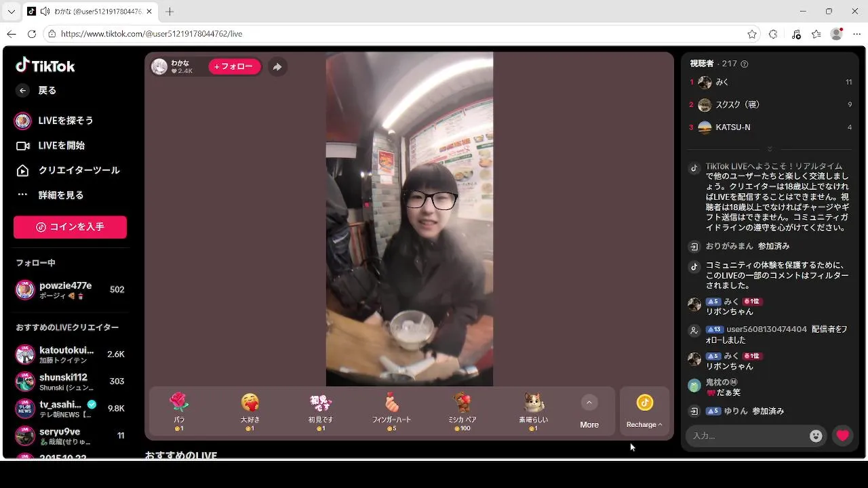Click the live video stream
The height and width of the screenshot is (488, 868).
410,219
